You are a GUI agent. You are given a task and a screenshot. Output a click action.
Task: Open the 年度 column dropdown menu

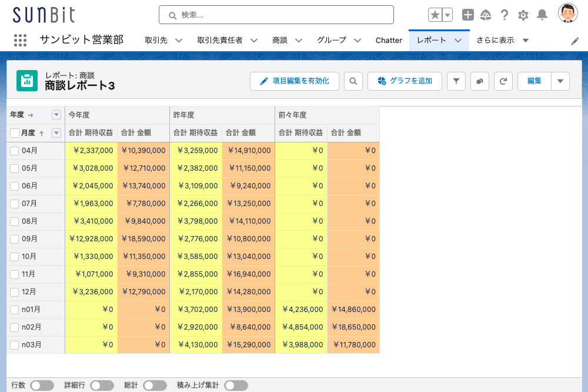(x=56, y=115)
